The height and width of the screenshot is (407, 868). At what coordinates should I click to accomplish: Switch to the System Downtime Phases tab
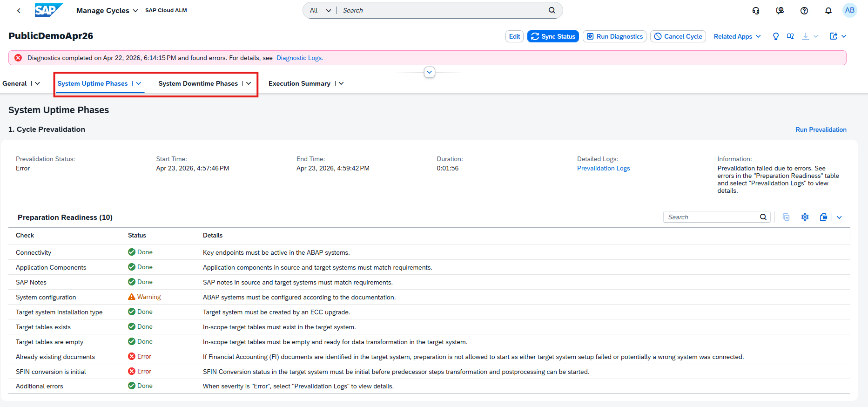198,83
